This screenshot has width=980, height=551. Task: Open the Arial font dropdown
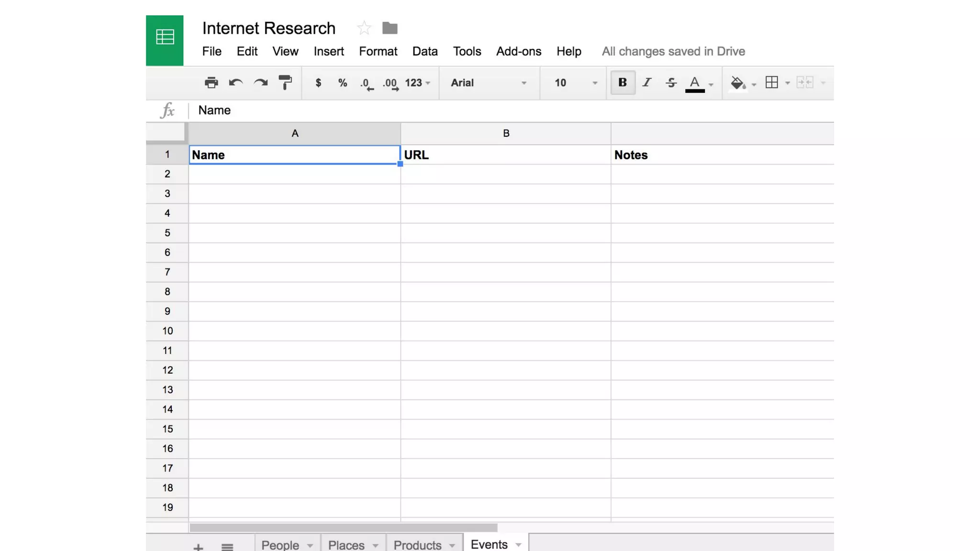click(488, 83)
